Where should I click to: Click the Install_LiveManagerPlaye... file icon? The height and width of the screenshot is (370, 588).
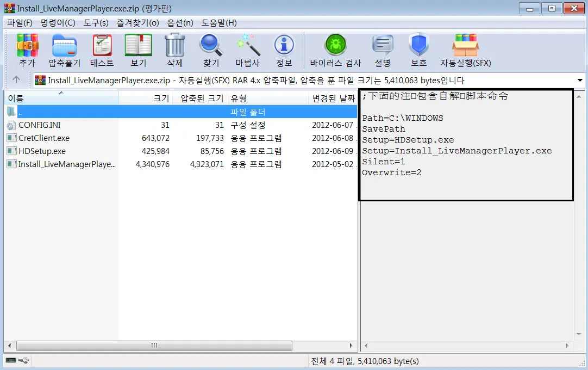point(11,164)
